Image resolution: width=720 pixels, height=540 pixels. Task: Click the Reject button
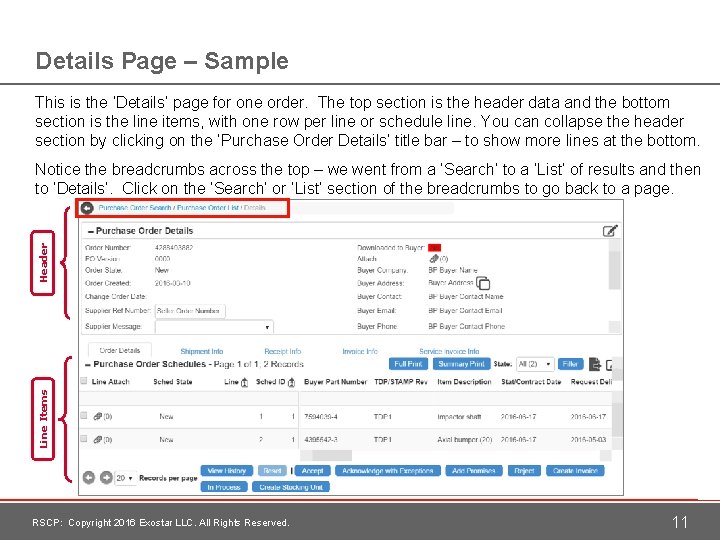524,471
